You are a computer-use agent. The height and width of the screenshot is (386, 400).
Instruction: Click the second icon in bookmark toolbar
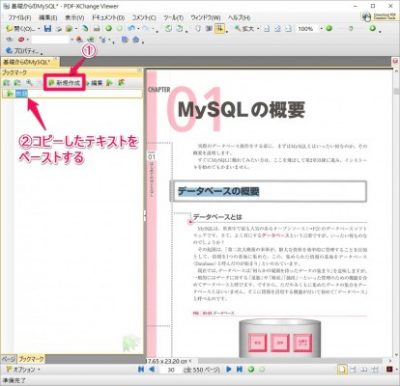pyautogui.click(x=17, y=83)
